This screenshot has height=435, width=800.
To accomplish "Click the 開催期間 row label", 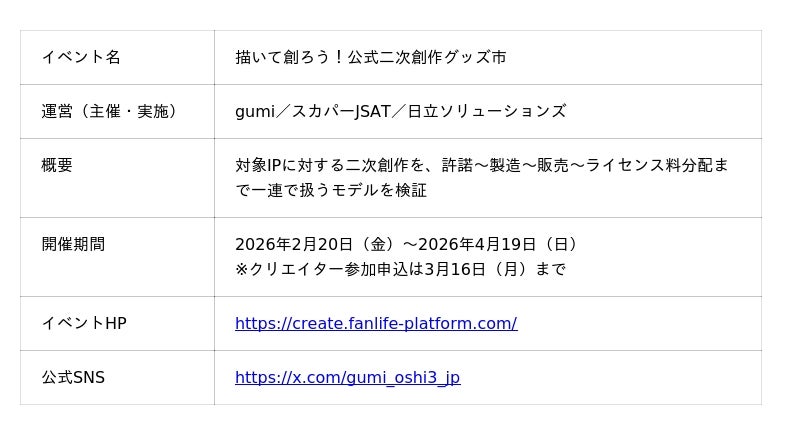I will coord(73,244).
